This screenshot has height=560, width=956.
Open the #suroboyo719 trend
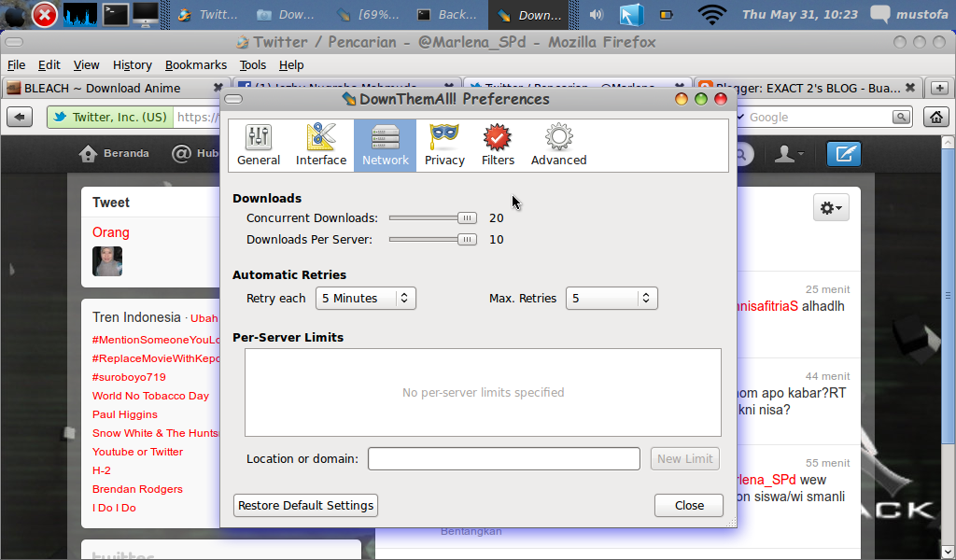point(129,377)
